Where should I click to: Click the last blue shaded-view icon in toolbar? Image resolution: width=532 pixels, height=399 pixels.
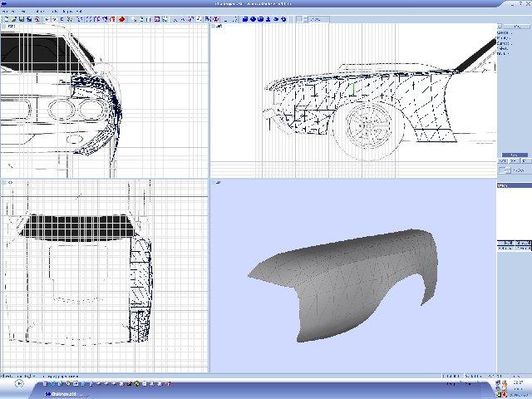point(284,18)
